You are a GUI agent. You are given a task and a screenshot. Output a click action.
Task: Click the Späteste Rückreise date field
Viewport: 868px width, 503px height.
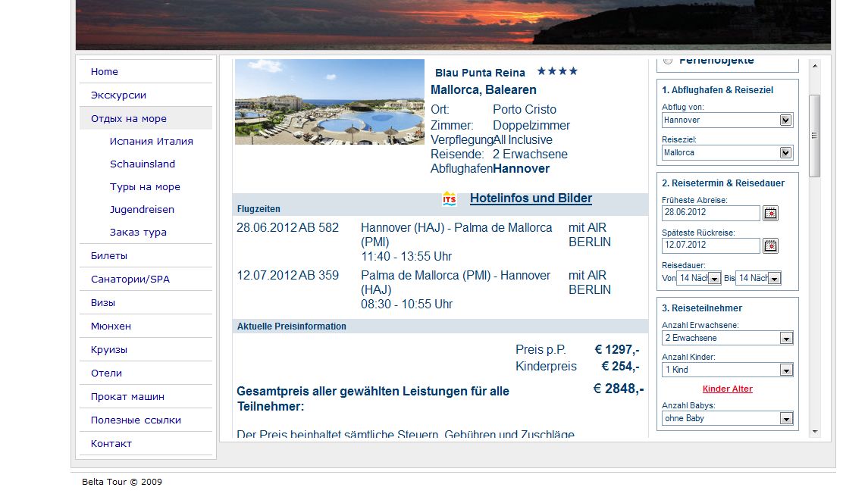point(711,245)
